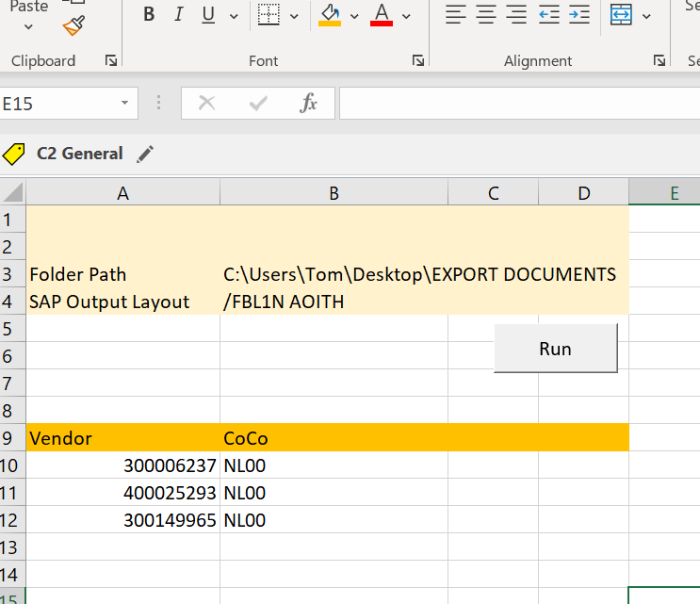Edit sensitivity label pencil icon
Image resolution: width=700 pixels, height=604 pixels.
pyautogui.click(x=145, y=154)
